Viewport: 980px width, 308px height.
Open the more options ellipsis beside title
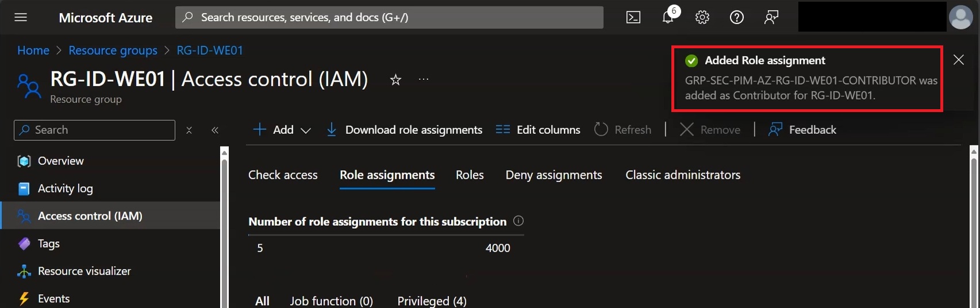pos(424,79)
